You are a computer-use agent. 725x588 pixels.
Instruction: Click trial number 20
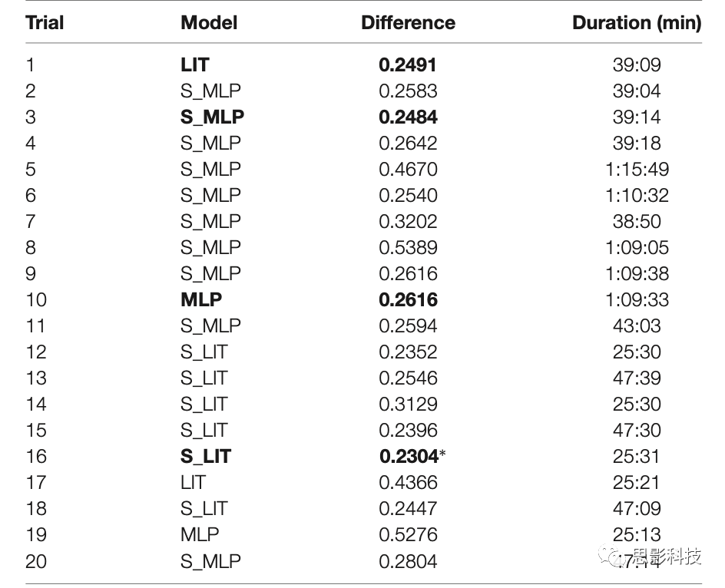pos(36,561)
